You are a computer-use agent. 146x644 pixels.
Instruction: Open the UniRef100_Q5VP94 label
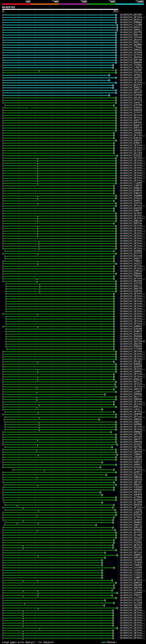click(x=131, y=58)
